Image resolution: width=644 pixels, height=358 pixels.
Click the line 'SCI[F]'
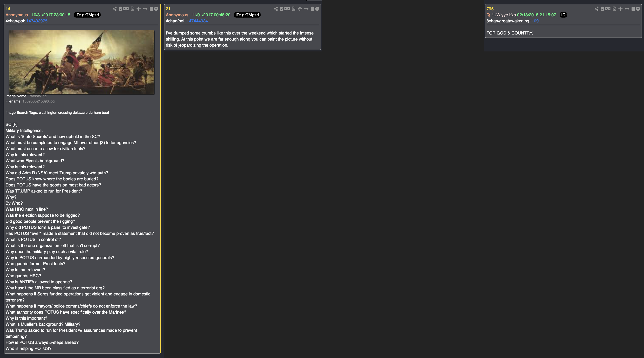click(12, 125)
